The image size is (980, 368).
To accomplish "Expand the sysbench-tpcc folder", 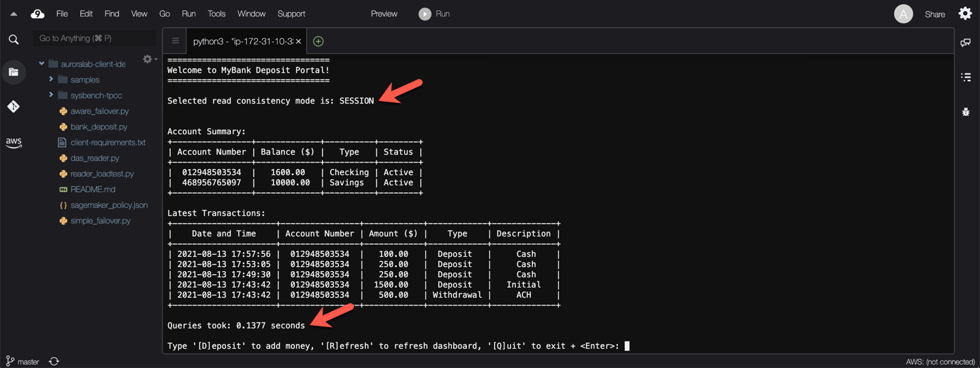I will tap(51, 95).
